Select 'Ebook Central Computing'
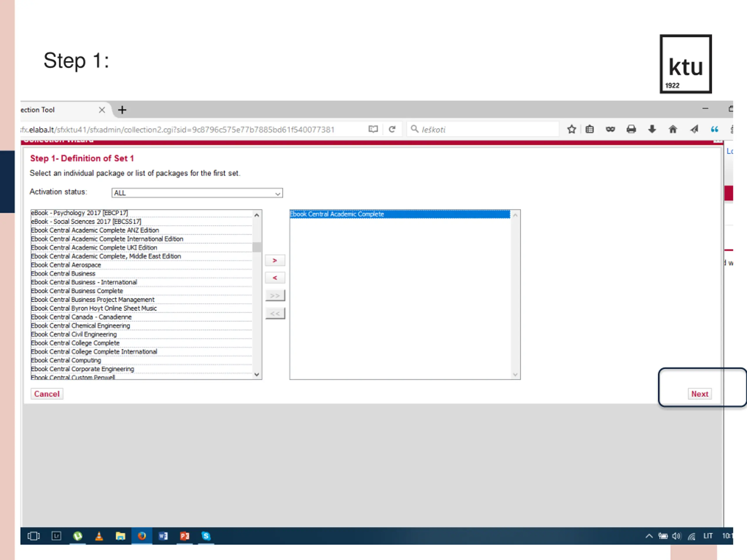Screen dimensions: 747x560 141,360
